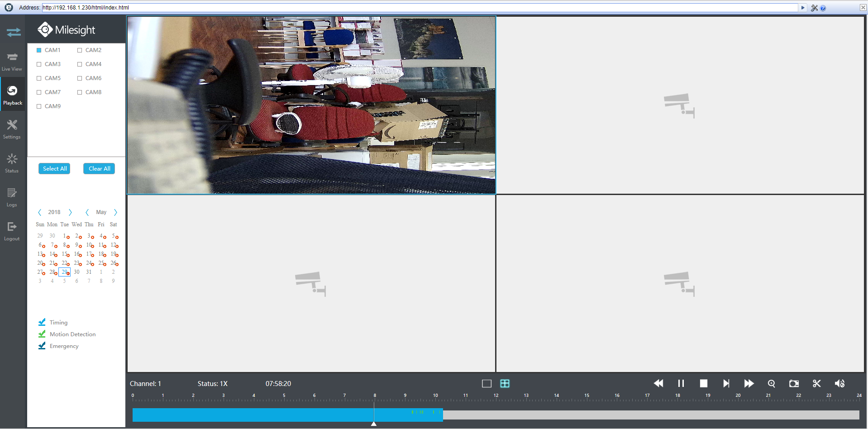Click the Select All button
Image resolution: width=868 pixels, height=429 pixels.
coord(54,168)
